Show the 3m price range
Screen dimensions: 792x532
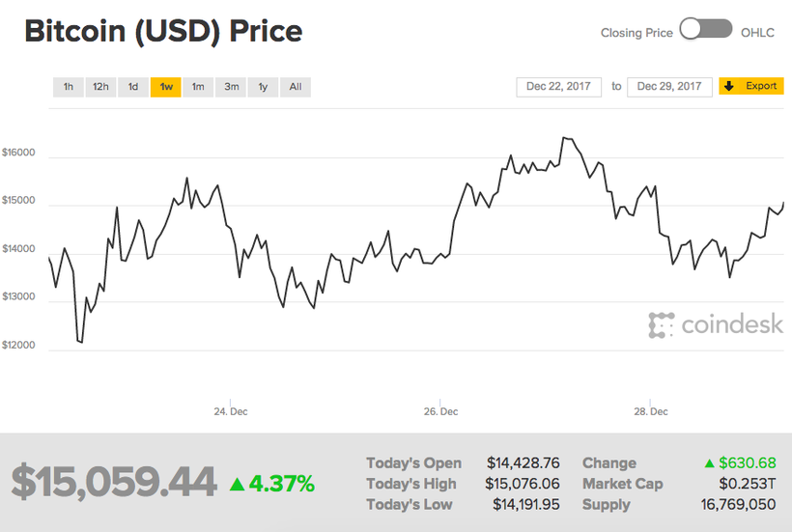(231, 87)
